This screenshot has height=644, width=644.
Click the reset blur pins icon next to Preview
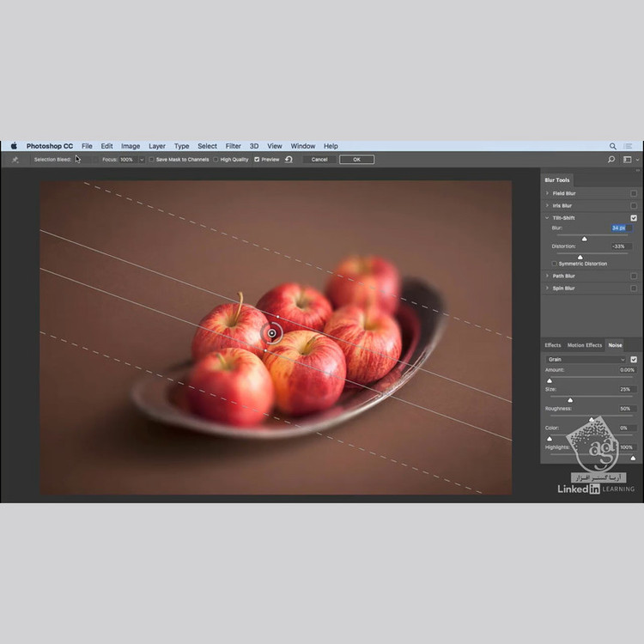tap(289, 160)
